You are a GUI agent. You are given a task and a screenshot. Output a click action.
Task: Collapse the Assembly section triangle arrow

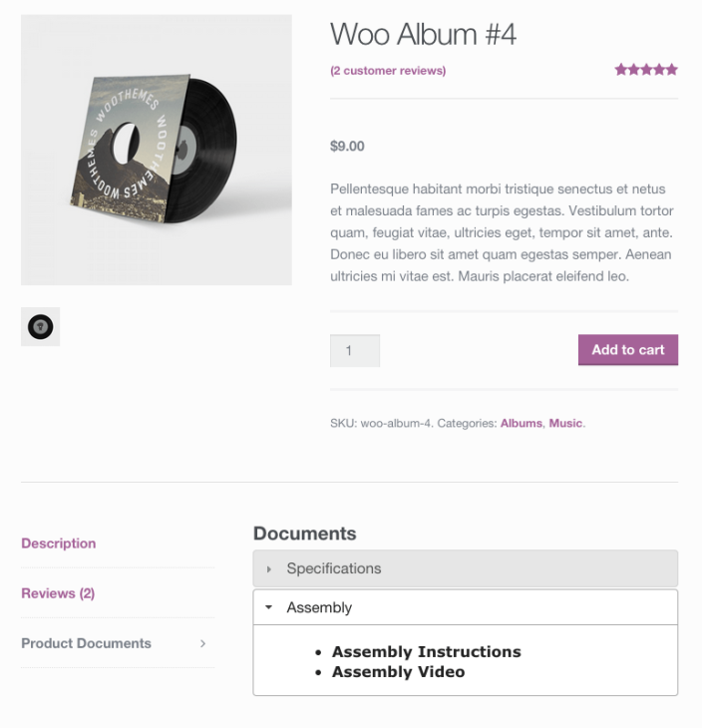coord(269,607)
